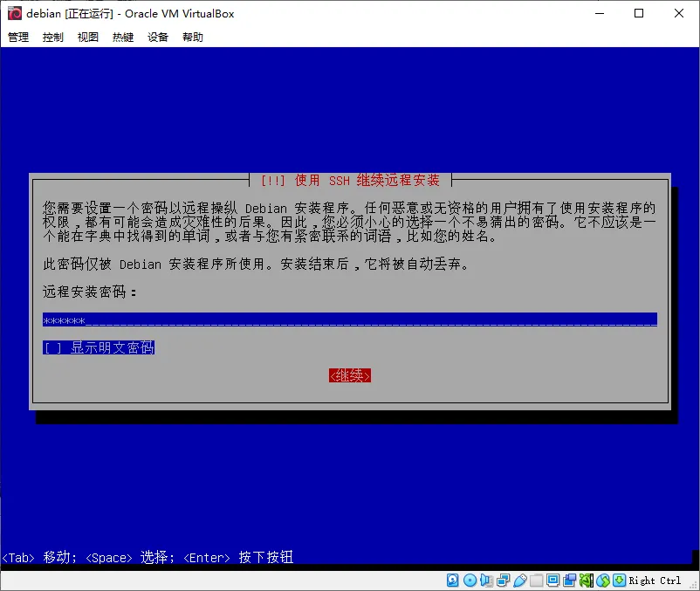
Task: Click the shared folders status icon
Action: pyautogui.click(x=536, y=581)
